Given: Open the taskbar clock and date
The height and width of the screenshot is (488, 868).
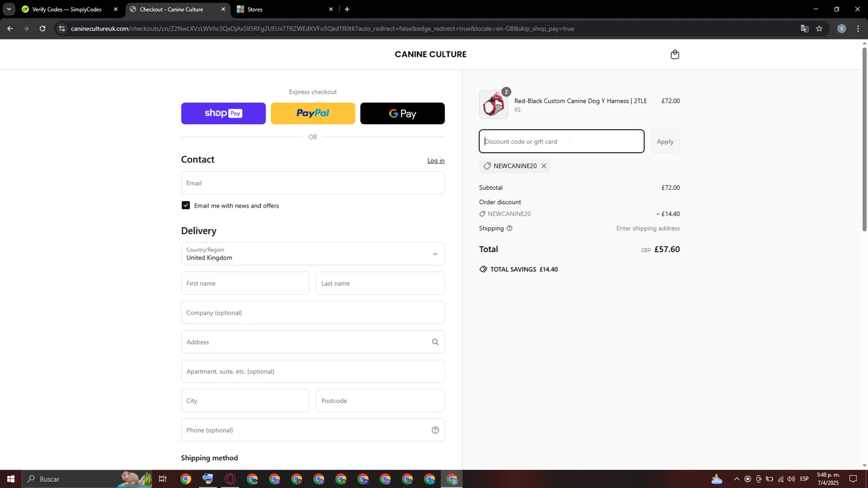Looking at the screenshot, I should tap(828, 479).
